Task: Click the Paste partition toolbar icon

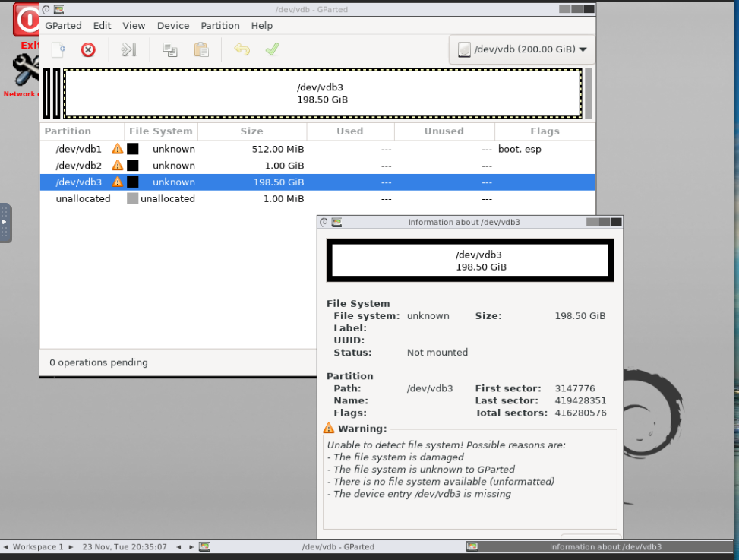Action: 201,49
